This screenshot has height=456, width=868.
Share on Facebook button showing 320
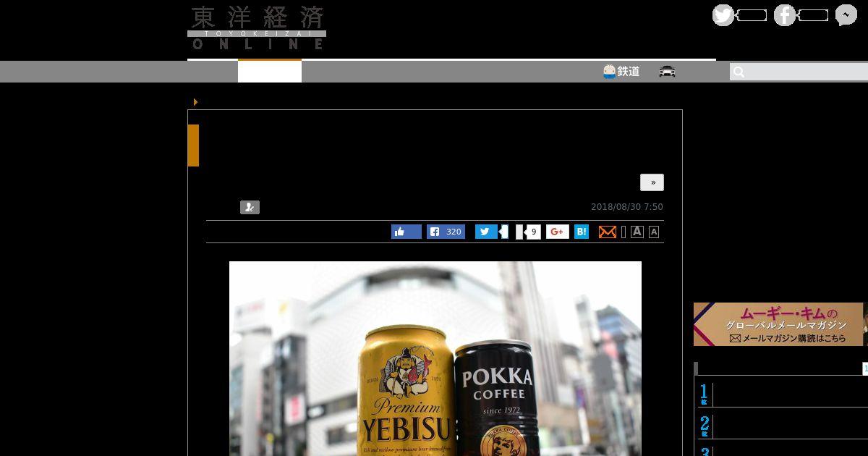pyautogui.click(x=446, y=232)
